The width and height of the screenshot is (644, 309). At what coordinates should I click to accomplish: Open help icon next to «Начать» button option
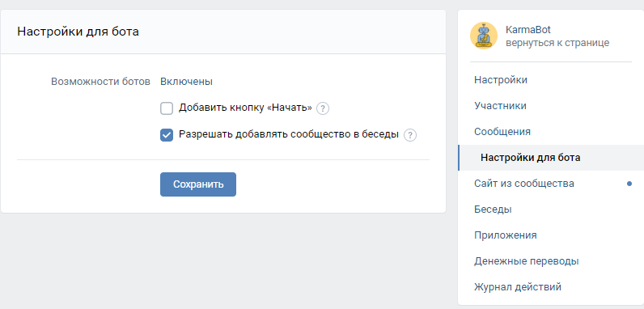pos(323,109)
